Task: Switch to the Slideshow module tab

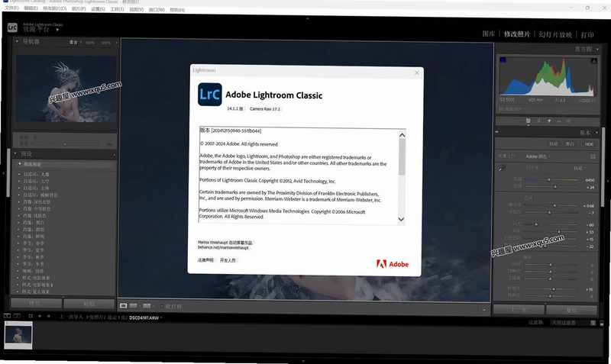Action: pyautogui.click(x=555, y=34)
